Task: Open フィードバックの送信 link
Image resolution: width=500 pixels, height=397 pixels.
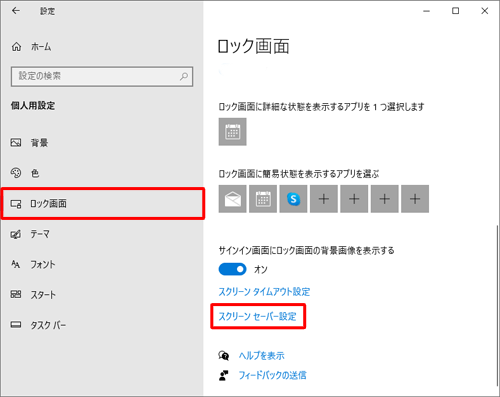Action: 272,375
